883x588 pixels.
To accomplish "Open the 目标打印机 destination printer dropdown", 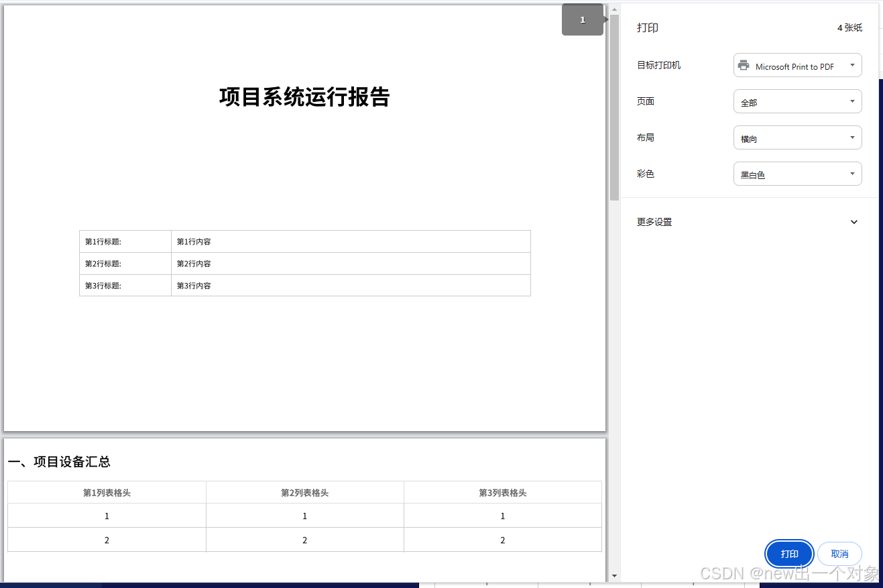I will click(x=797, y=65).
